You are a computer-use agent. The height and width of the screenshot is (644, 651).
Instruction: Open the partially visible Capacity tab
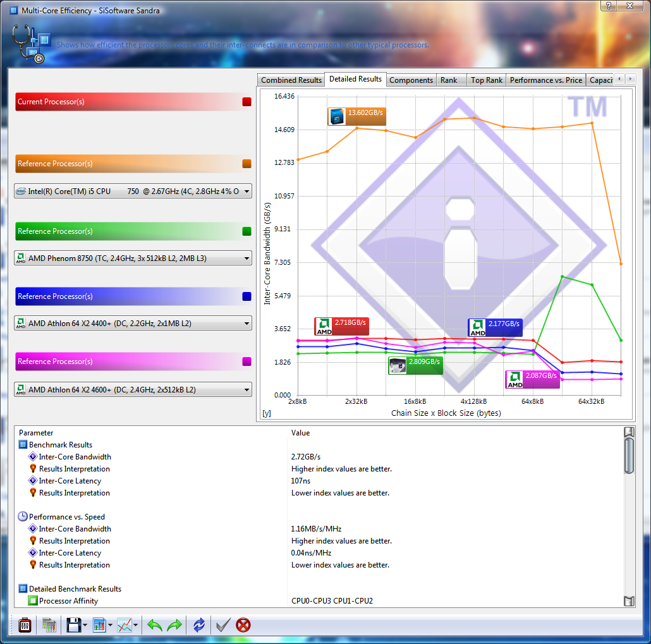(x=600, y=80)
